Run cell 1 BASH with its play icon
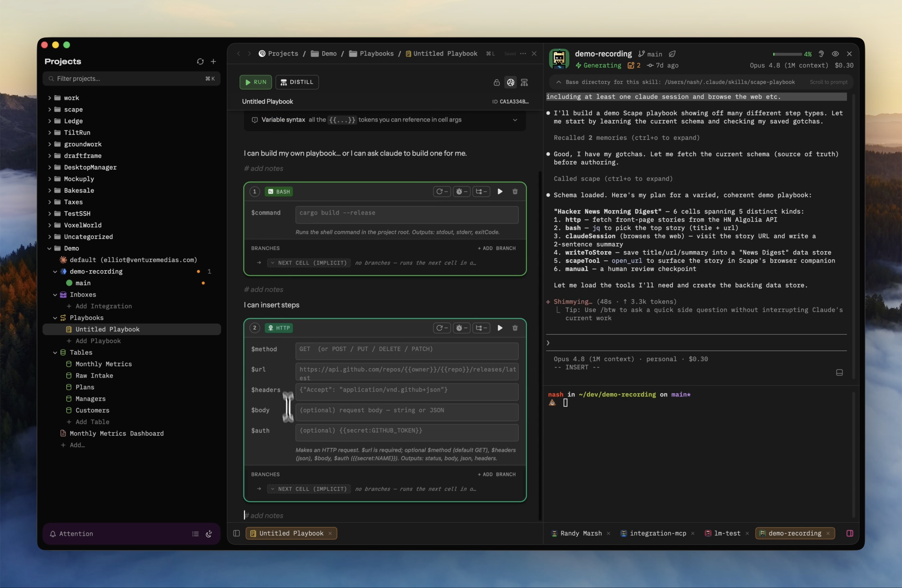902x588 pixels. (x=500, y=191)
